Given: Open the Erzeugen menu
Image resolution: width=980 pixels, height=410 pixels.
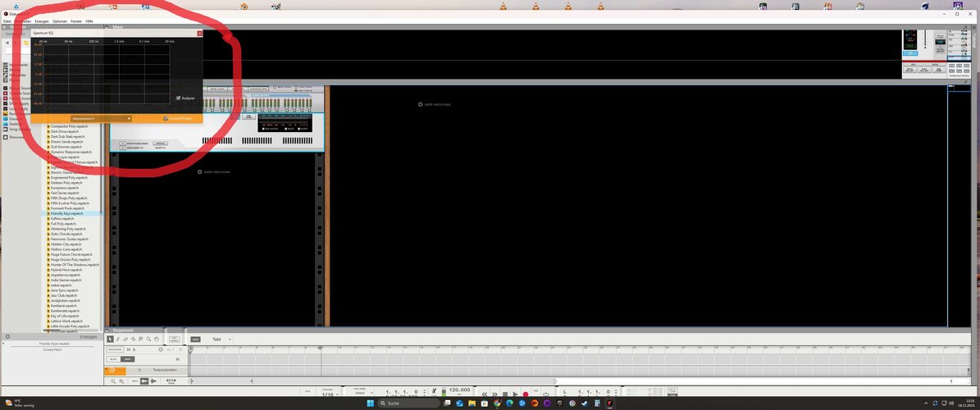Looking at the screenshot, I should 42,21.
